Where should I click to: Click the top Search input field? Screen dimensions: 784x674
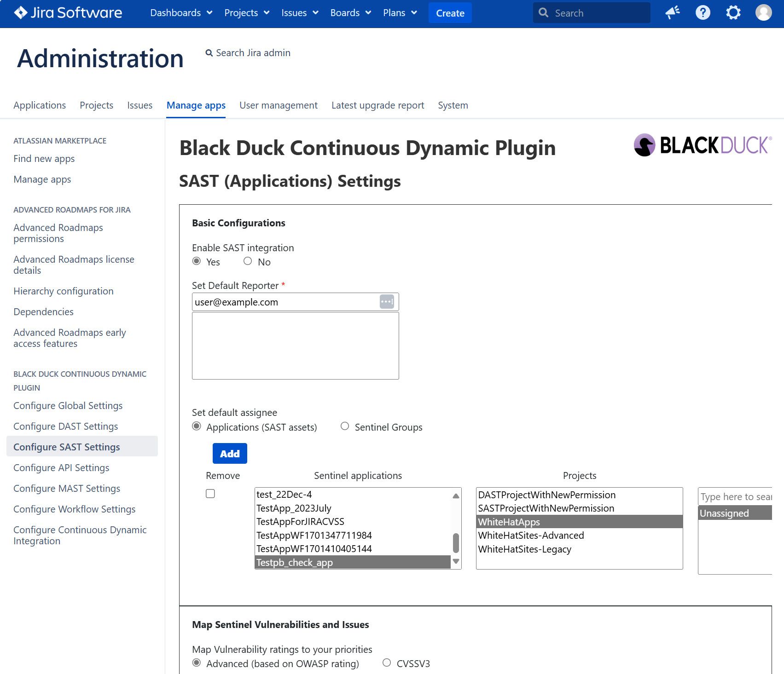click(592, 13)
